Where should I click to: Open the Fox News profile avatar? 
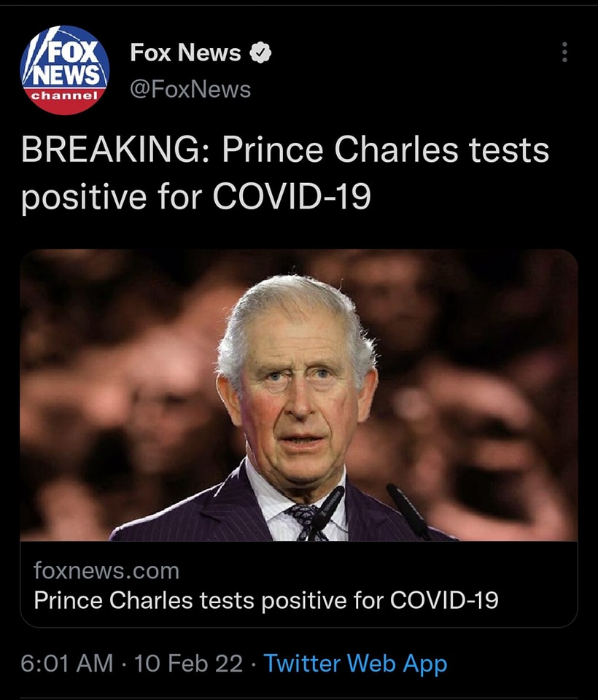65,70
